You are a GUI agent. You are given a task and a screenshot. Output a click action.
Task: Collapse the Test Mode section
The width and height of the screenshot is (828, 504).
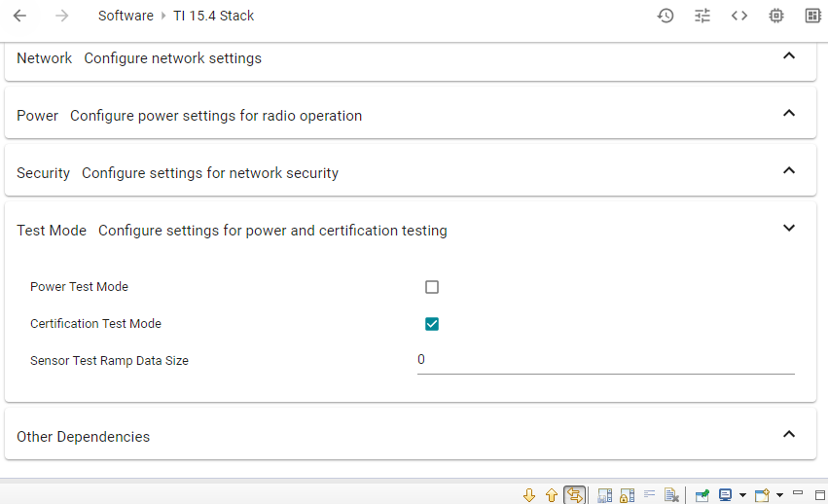coord(789,228)
